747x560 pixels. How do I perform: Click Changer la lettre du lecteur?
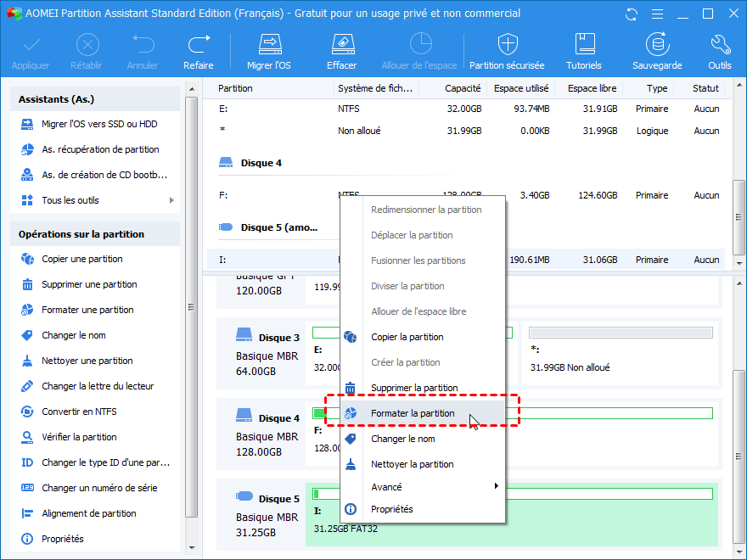pos(98,386)
